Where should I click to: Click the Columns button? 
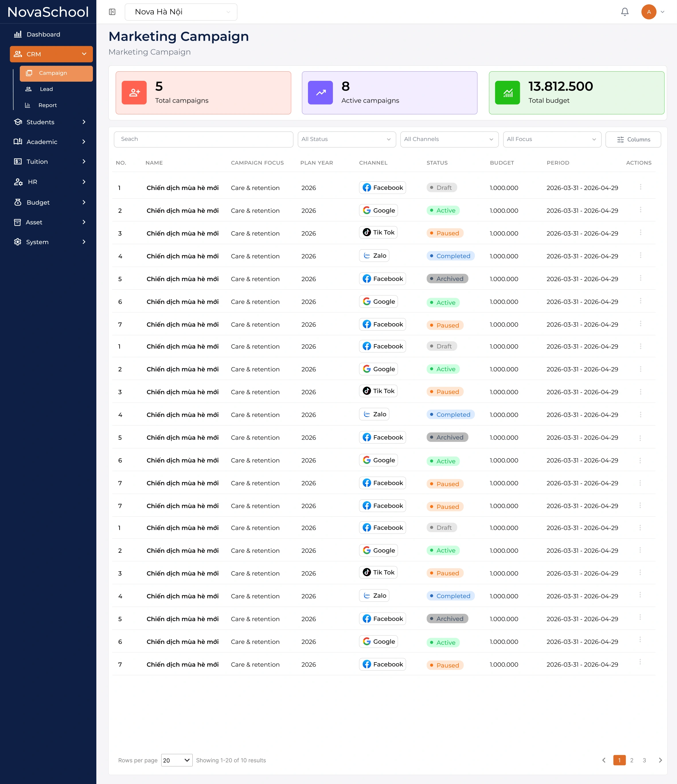tap(633, 140)
